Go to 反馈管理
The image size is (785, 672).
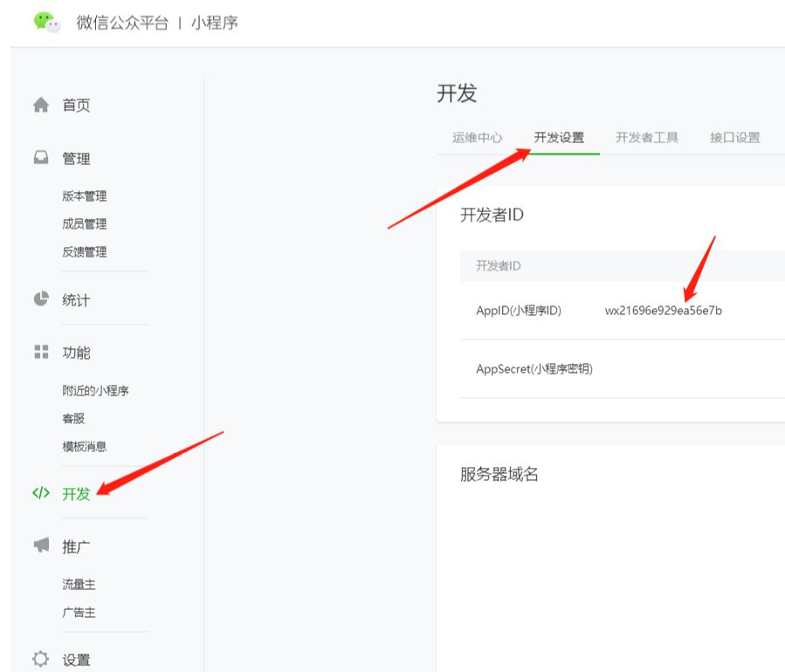(84, 251)
